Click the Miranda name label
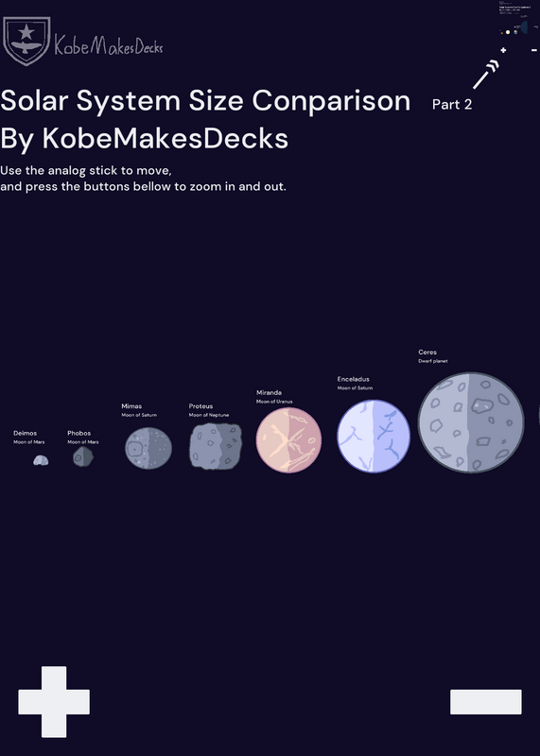540x756 pixels. click(x=269, y=392)
